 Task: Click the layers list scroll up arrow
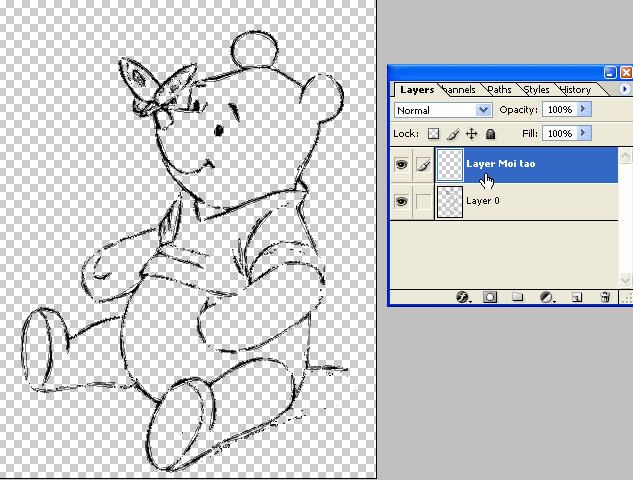625,156
